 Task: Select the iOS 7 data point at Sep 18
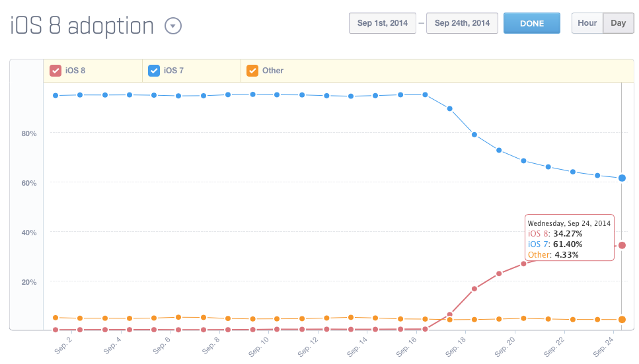click(x=474, y=135)
